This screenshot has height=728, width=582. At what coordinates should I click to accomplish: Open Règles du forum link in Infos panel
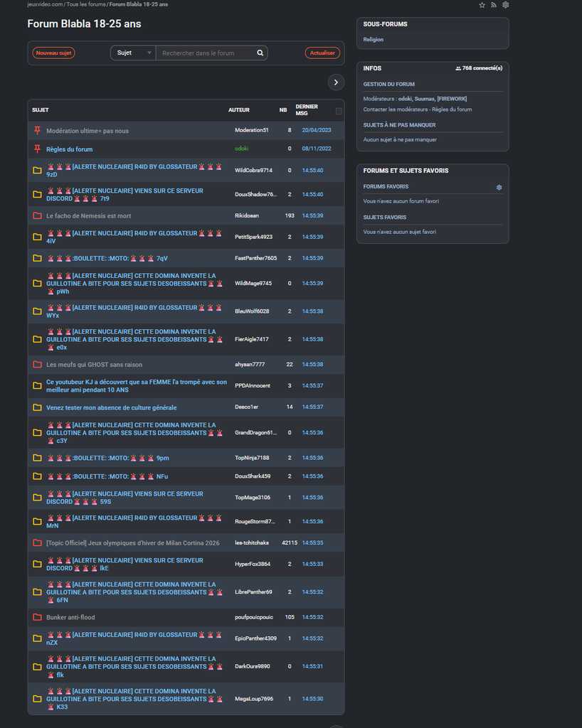coord(452,109)
